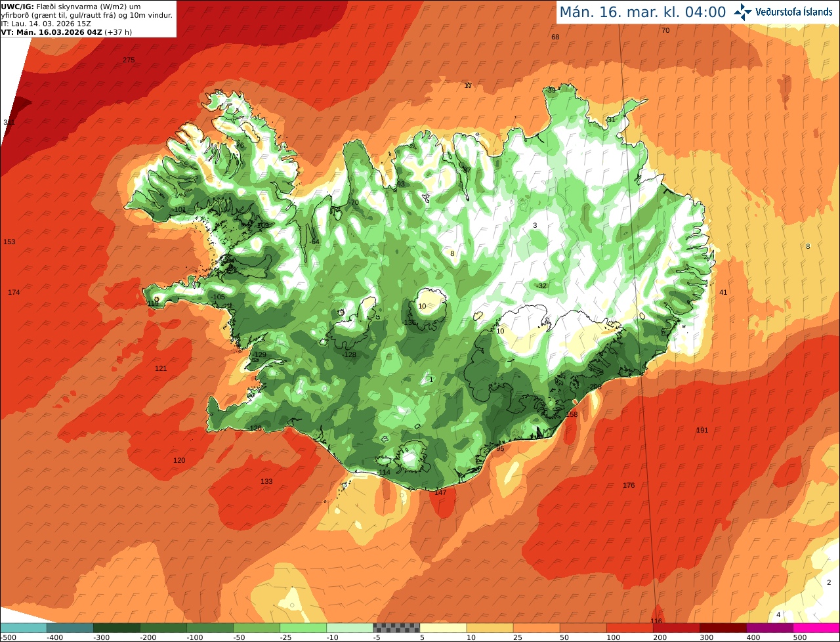Click the 153 value at the west edge
Screen dimensions: 840x642
coord(9,242)
